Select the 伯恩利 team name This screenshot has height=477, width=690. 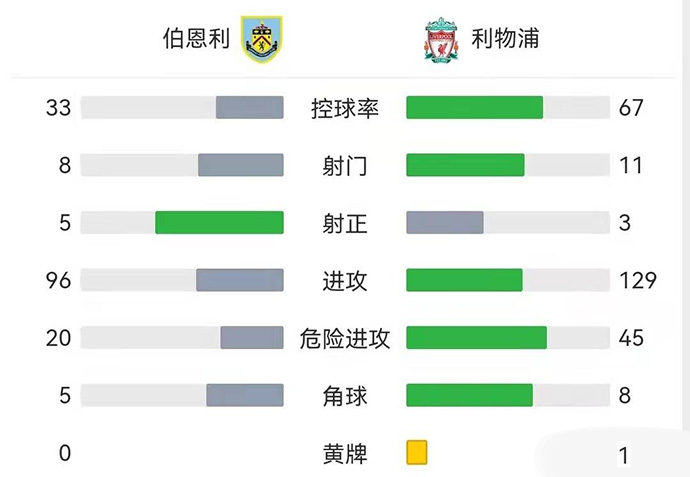(x=197, y=40)
